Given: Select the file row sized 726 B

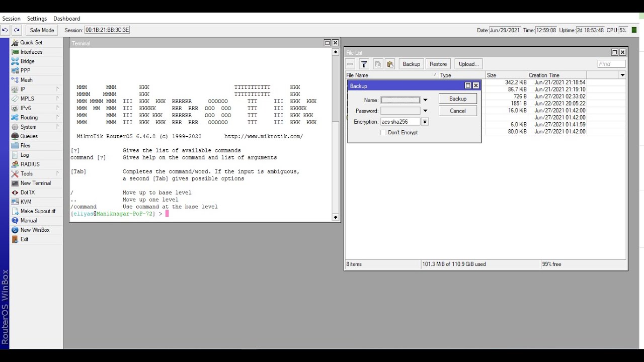Looking at the screenshot, I should [x=486, y=96].
